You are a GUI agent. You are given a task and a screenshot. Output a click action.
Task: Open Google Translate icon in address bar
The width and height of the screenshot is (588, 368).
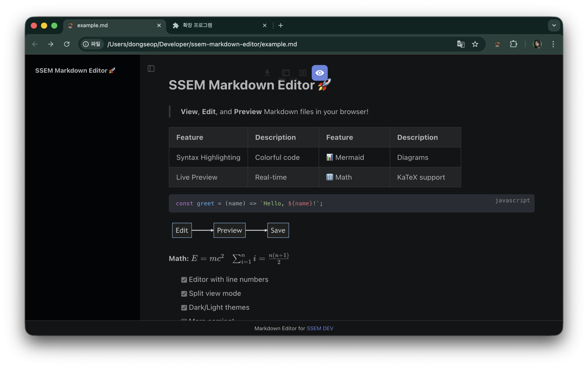(x=461, y=44)
